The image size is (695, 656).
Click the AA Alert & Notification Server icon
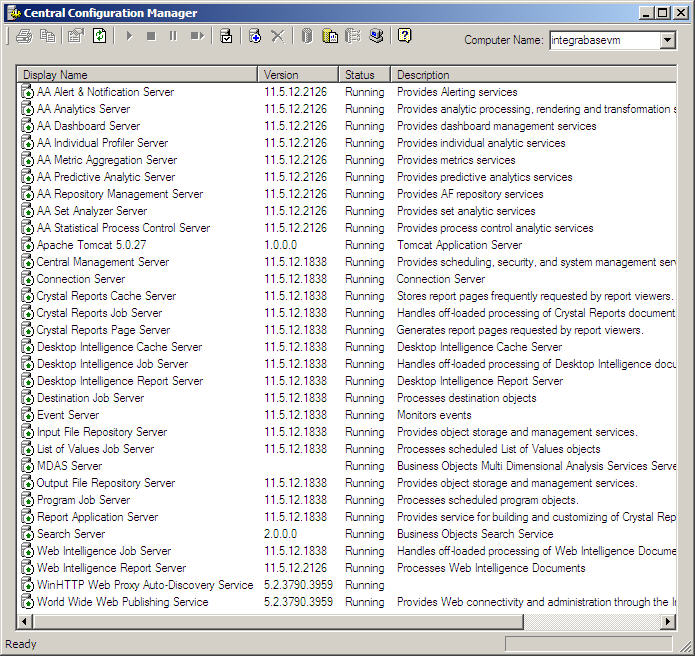click(x=27, y=92)
